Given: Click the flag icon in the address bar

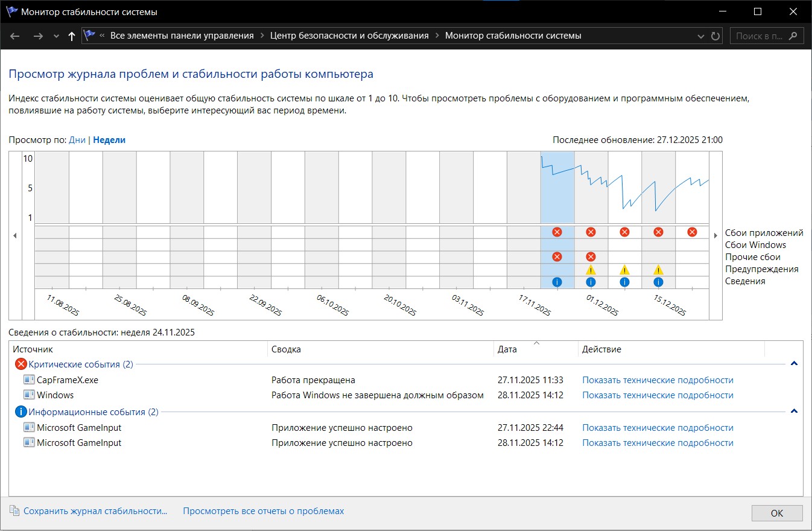Looking at the screenshot, I should point(90,36).
